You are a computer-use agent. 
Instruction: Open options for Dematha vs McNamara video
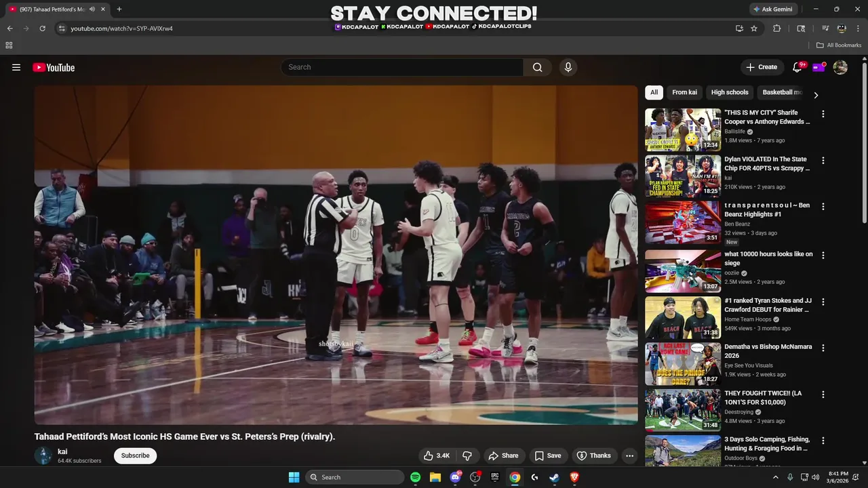[x=823, y=348]
